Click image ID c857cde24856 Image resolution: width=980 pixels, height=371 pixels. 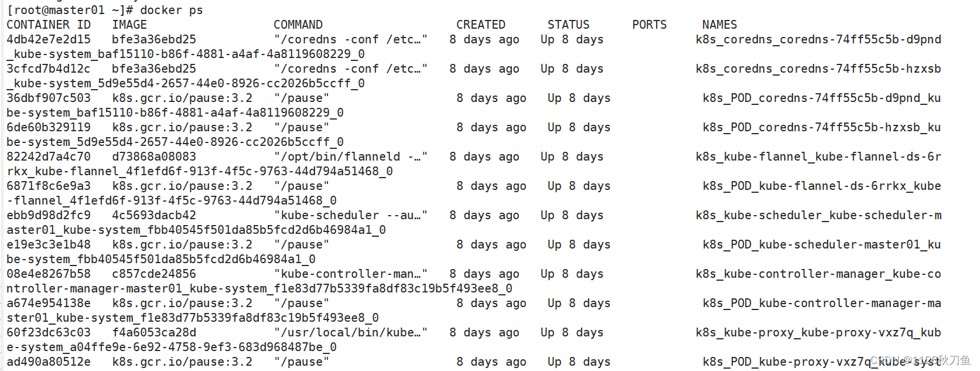coord(154,274)
